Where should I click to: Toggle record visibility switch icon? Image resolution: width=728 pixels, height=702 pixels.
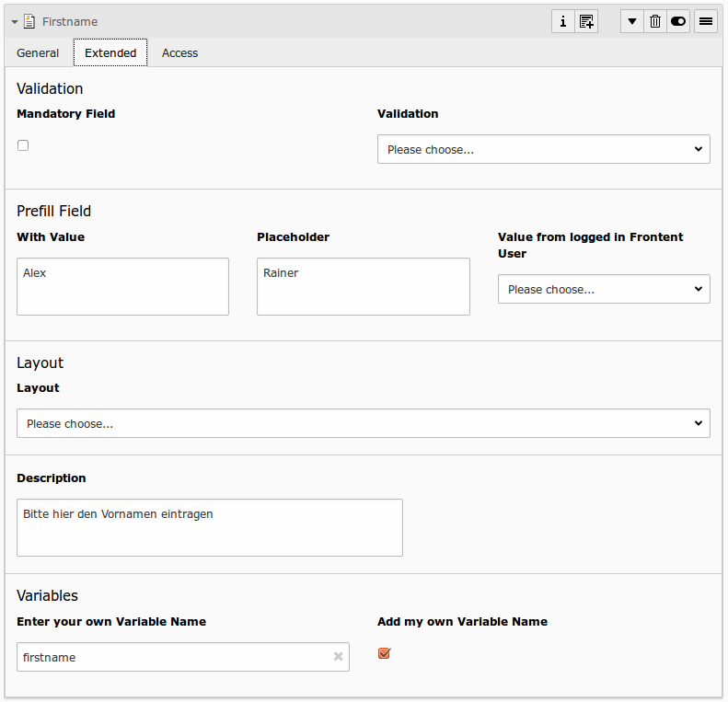click(x=678, y=21)
